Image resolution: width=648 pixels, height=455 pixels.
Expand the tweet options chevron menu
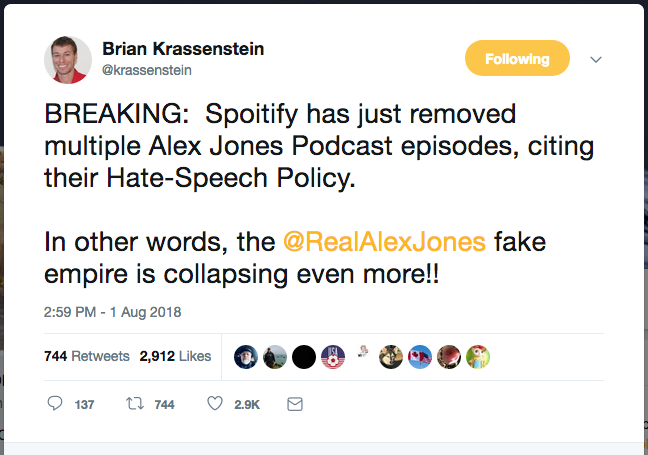coord(596,60)
